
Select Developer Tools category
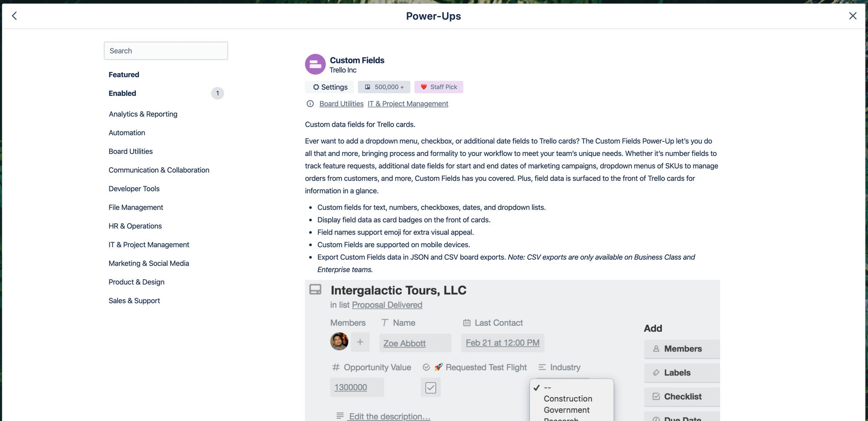point(134,189)
